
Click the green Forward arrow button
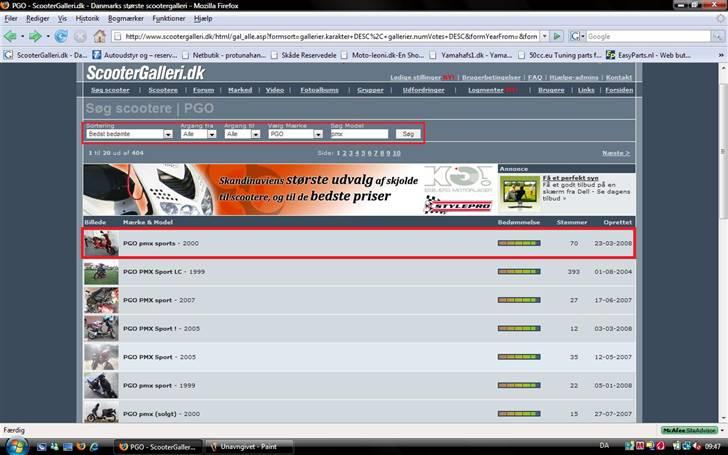coord(35,36)
